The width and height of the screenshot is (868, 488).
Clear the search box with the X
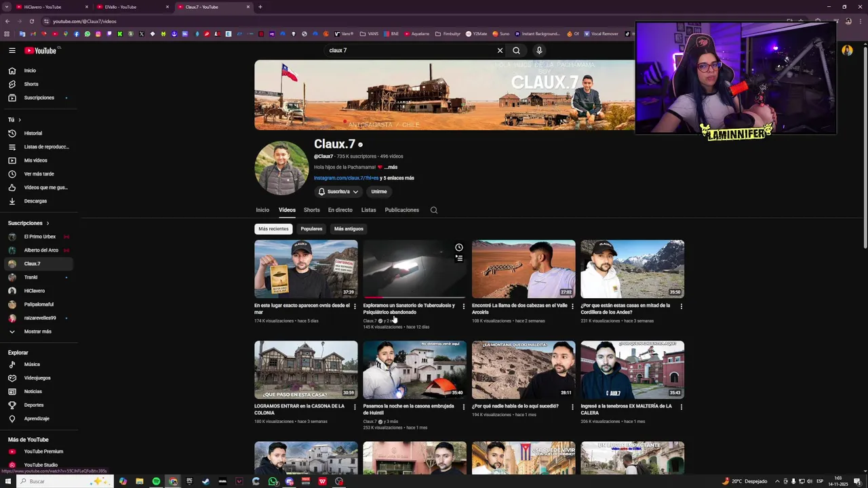500,50
